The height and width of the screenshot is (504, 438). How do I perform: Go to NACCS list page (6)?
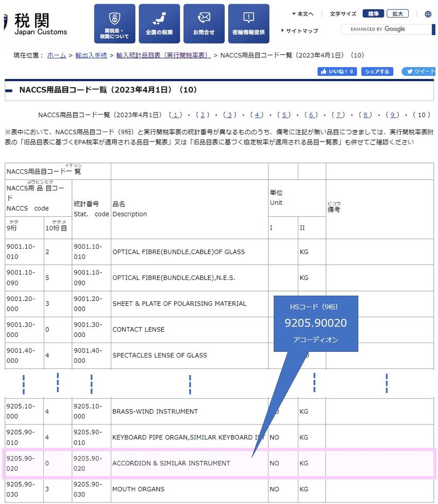311,115
